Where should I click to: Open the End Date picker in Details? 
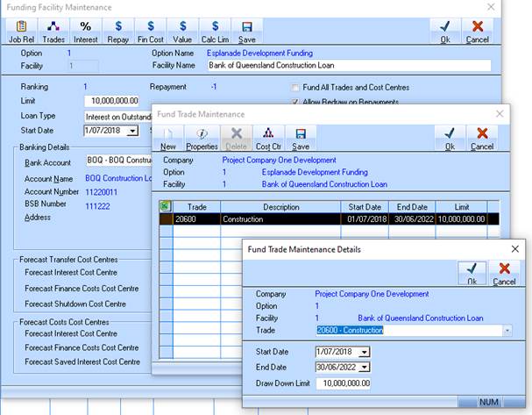[365, 368]
